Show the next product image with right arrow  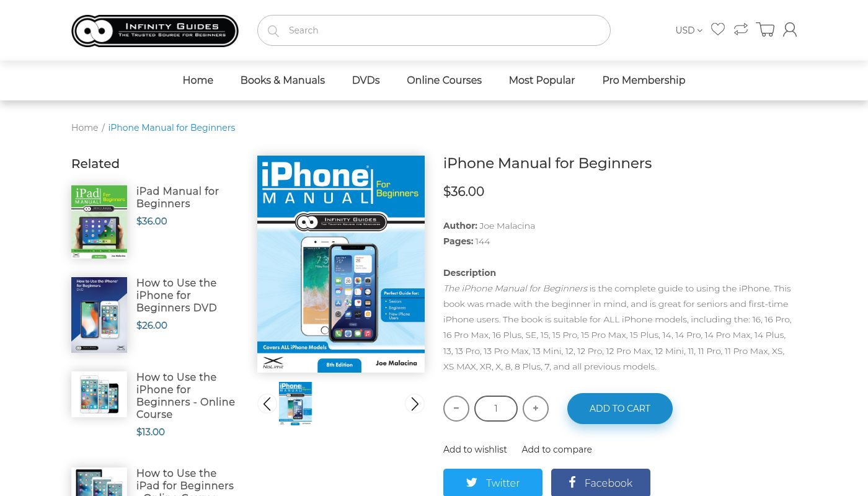click(415, 404)
